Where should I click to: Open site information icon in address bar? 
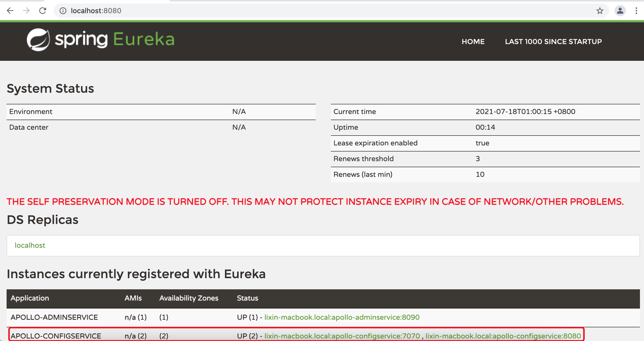(x=63, y=11)
